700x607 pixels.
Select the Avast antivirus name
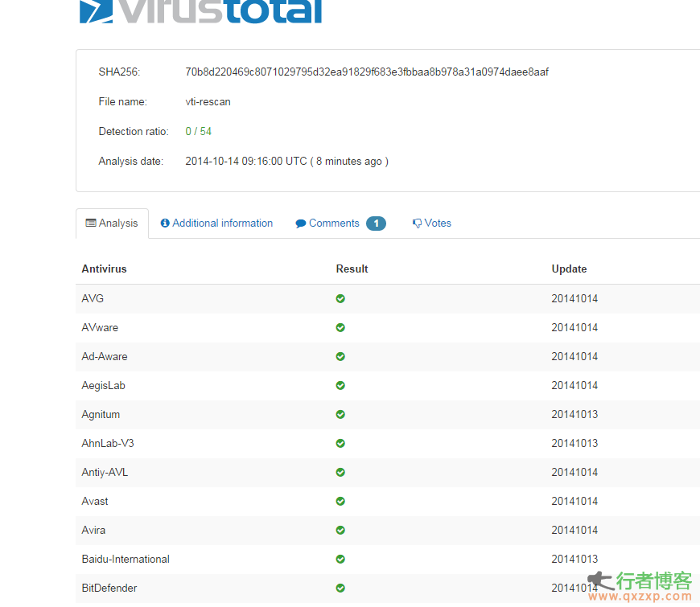click(x=95, y=502)
